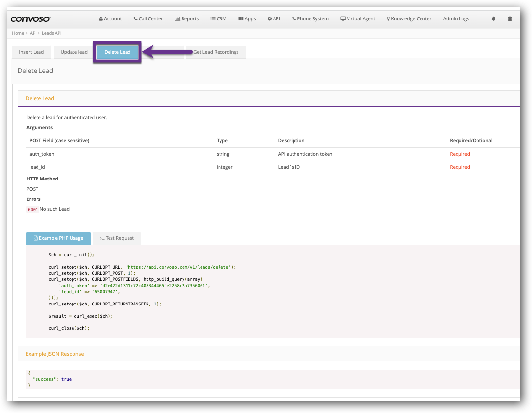Click the Convoso logo
Screen dimensions: 532x413
[30, 19]
